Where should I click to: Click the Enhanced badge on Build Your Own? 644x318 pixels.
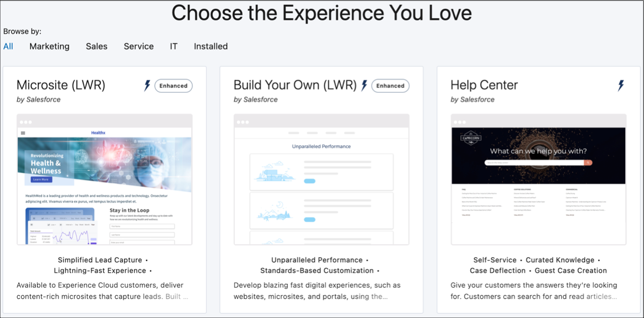point(390,86)
